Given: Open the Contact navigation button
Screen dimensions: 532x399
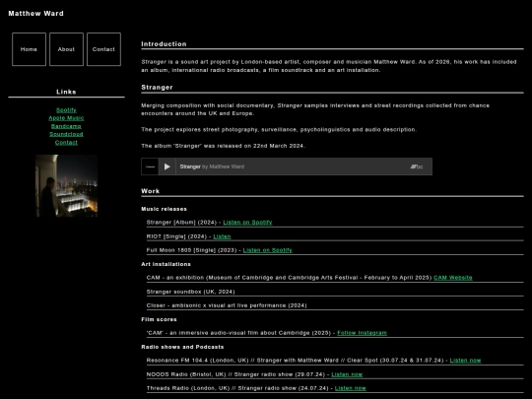Looking at the screenshot, I should coord(103,49).
